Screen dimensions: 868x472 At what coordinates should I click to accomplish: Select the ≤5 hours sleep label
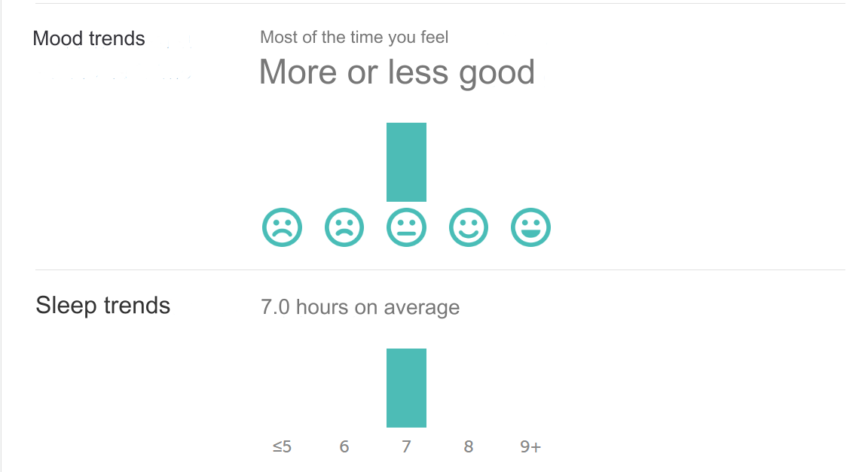click(x=282, y=447)
